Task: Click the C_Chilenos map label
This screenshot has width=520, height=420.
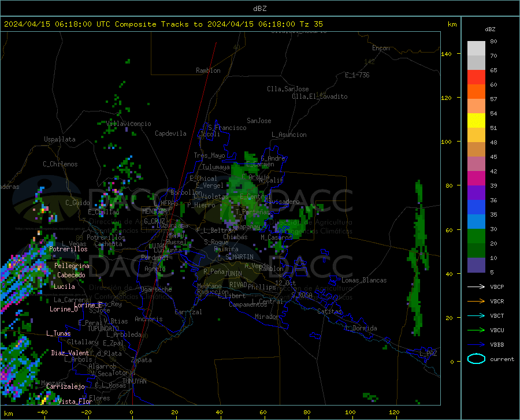Action: click(60, 164)
